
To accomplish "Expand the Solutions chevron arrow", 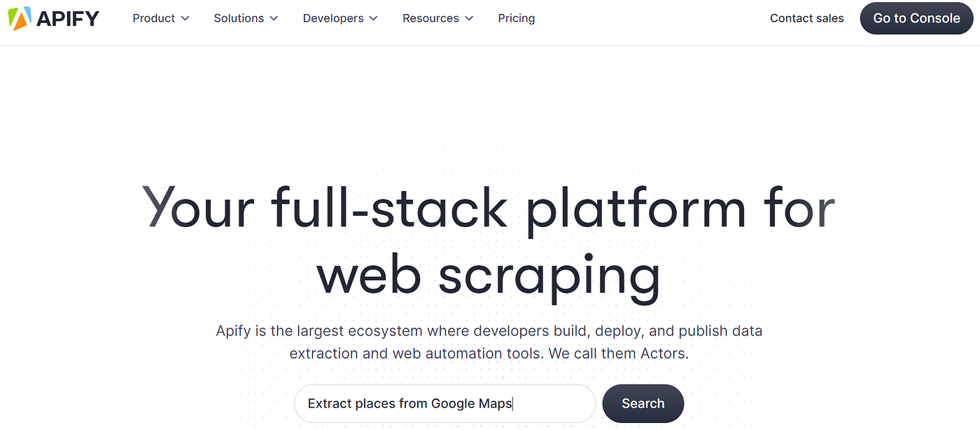I will 274,19.
